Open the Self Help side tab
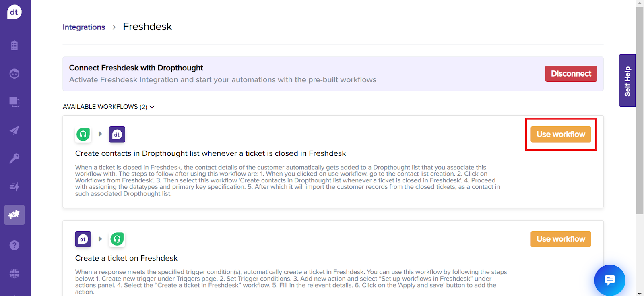Viewport: 644px width, 296px height. [x=627, y=81]
